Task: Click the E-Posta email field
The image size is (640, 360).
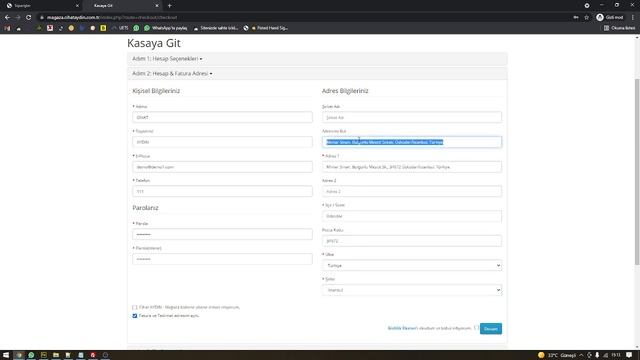Action: [x=222, y=167]
